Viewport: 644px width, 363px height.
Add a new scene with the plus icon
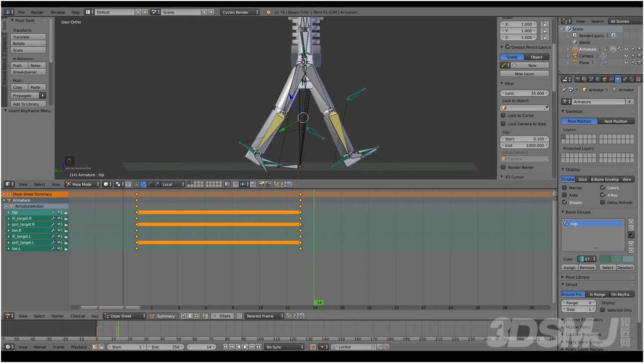[204, 12]
